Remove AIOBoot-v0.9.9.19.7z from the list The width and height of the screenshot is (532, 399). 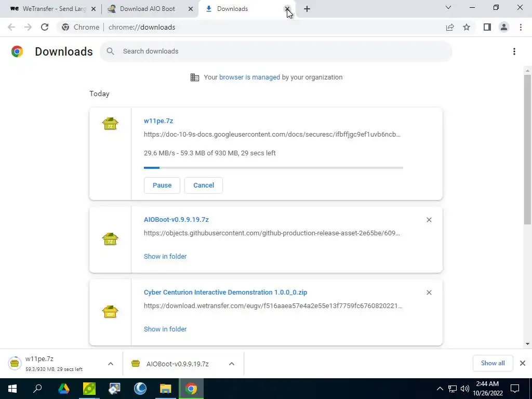point(429,220)
